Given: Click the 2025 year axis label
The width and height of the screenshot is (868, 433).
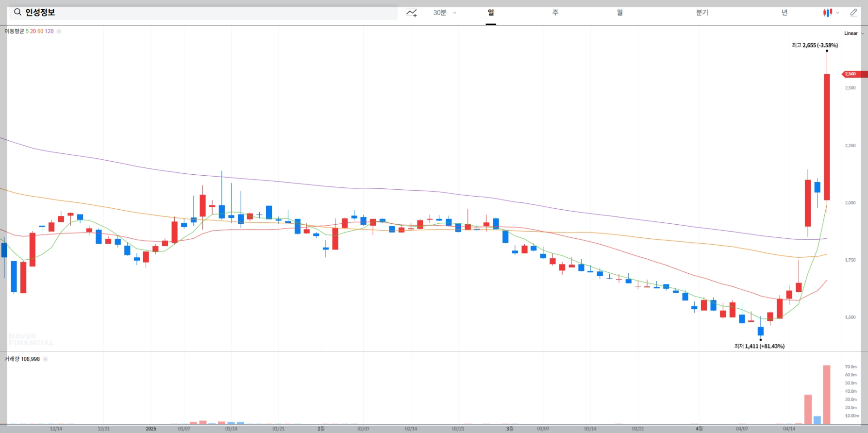Looking at the screenshot, I should 151,429.
